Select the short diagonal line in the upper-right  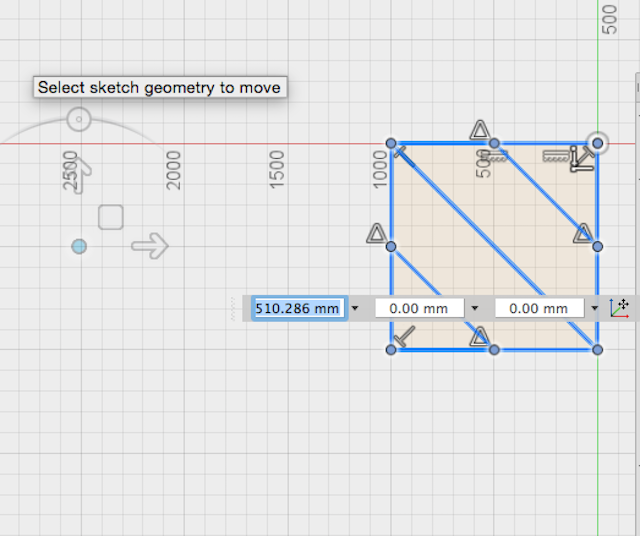point(546,195)
